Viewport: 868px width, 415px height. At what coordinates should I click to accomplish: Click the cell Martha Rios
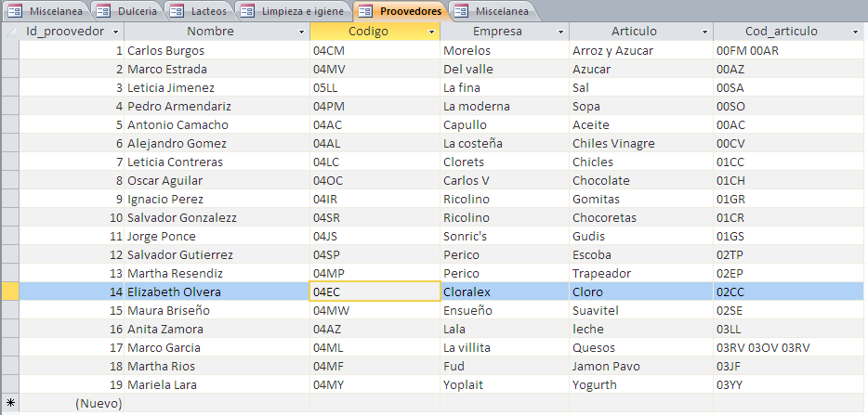coord(217,366)
